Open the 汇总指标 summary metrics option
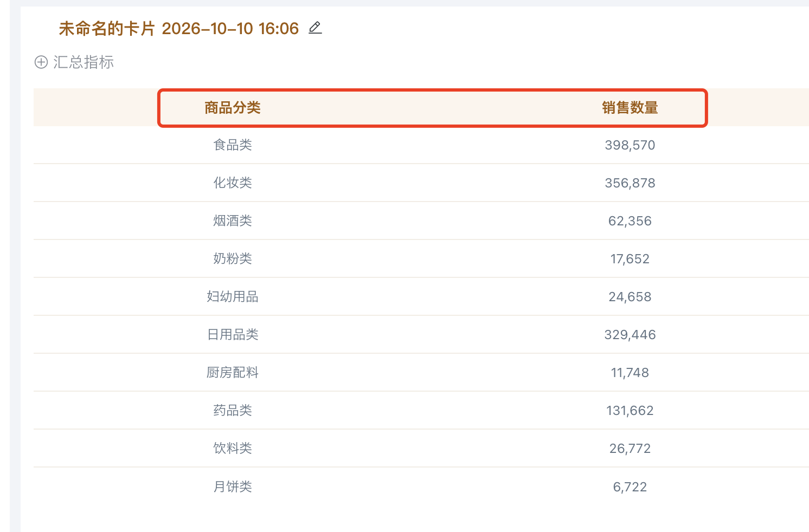 83,62
